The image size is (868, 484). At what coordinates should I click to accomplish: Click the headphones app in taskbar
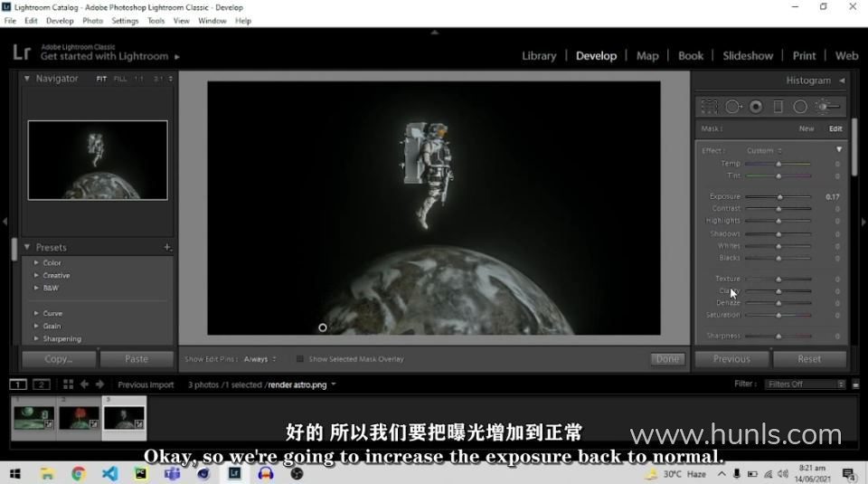[266, 473]
